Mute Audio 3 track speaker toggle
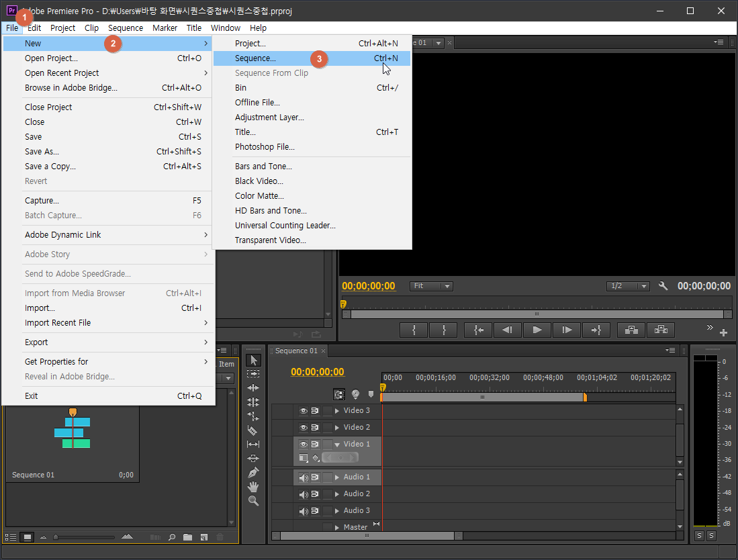The height and width of the screenshot is (560, 738). [x=304, y=511]
